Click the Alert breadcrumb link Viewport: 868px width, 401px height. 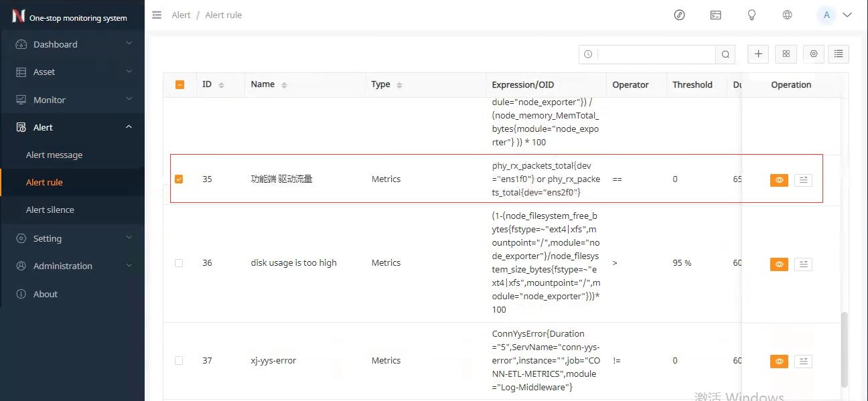(181, 15)
